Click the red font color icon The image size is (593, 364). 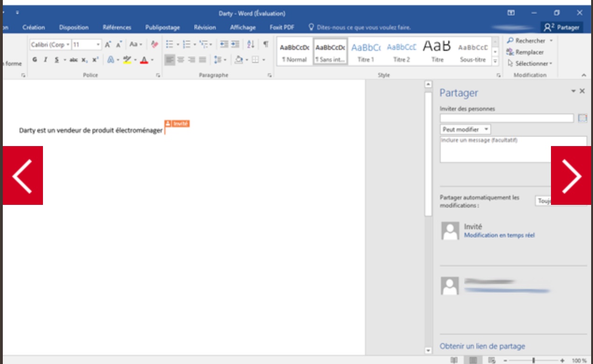click(x=144, y=60)
